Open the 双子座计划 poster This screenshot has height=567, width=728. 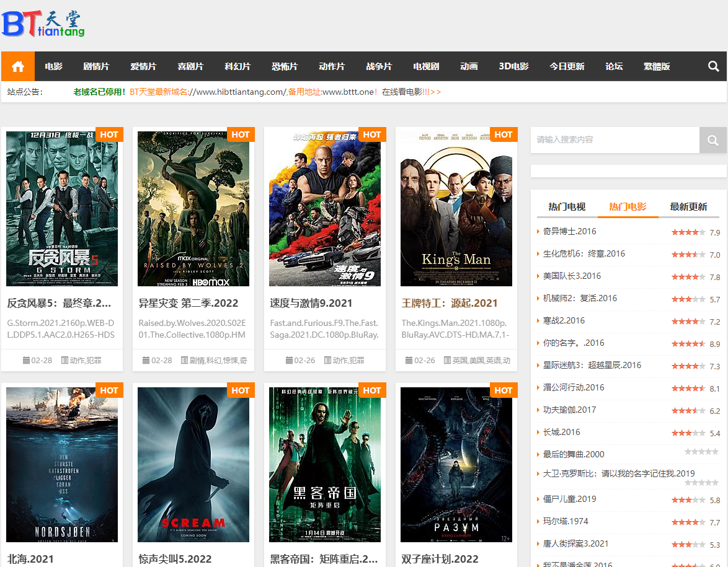456,465
